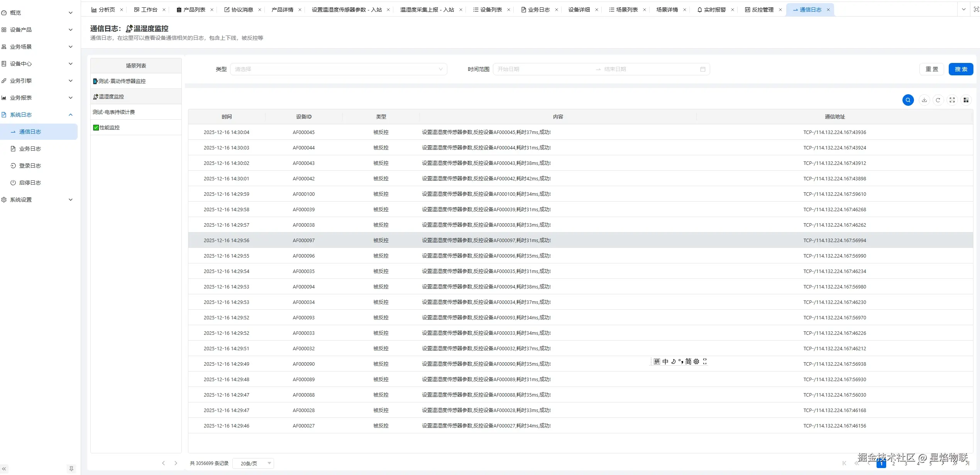Toggle dark mode via the IME moon icon
The width and height of the screenshot is (980, 475).
pos(673,361)
